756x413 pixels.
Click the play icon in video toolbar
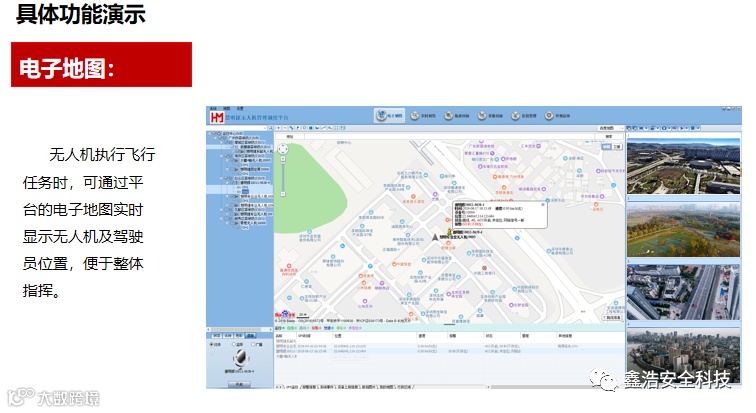click(682, 128)
